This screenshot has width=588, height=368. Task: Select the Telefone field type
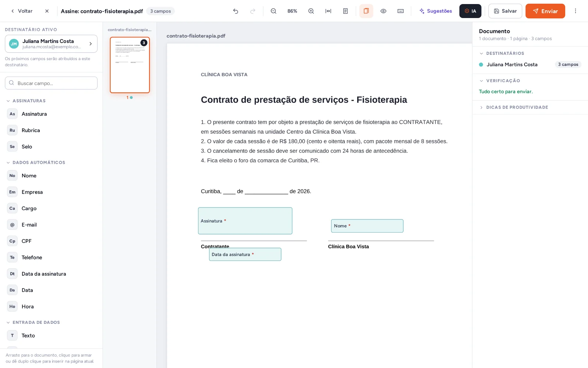point(51,258)
